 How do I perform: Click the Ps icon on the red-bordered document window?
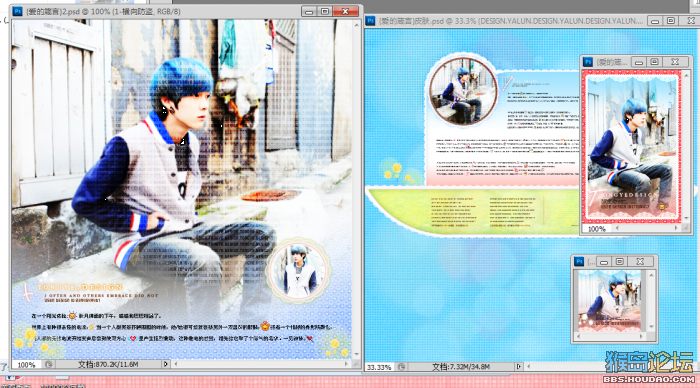coord(588,62)
